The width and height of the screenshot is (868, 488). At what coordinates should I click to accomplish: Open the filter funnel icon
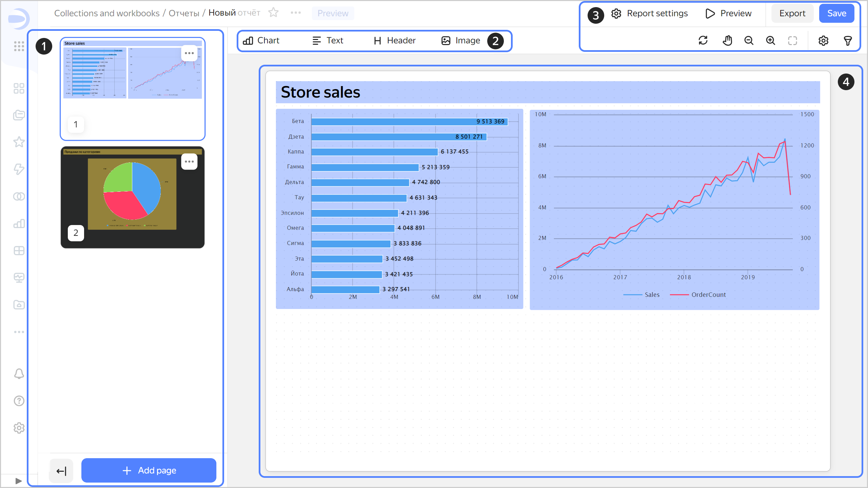(848, 41)
